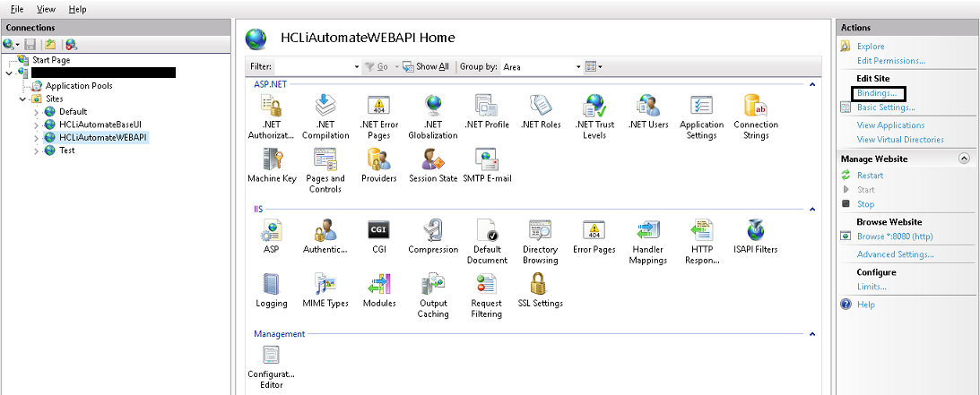Open the View menu

46,9
